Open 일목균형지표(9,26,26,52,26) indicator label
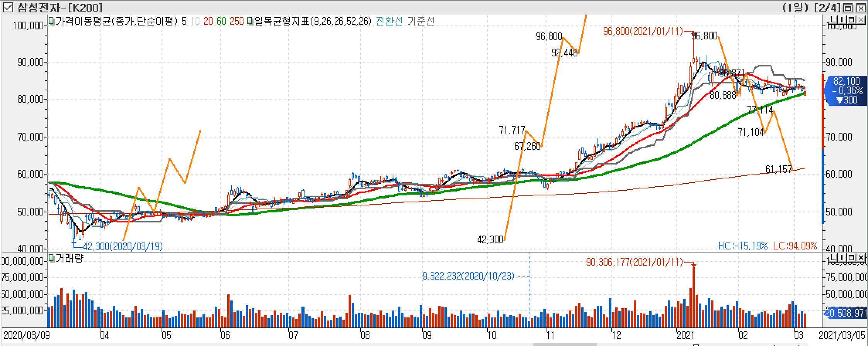 point(313,21)
